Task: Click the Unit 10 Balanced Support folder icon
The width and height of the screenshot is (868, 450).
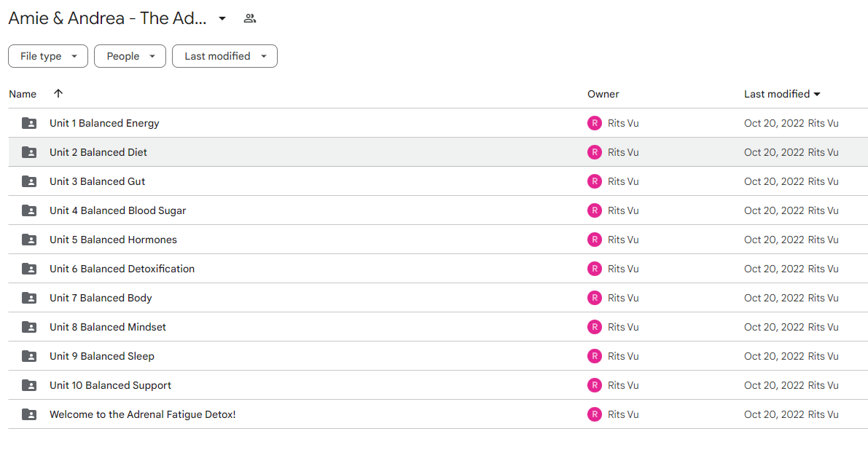Action: point(29,385)
